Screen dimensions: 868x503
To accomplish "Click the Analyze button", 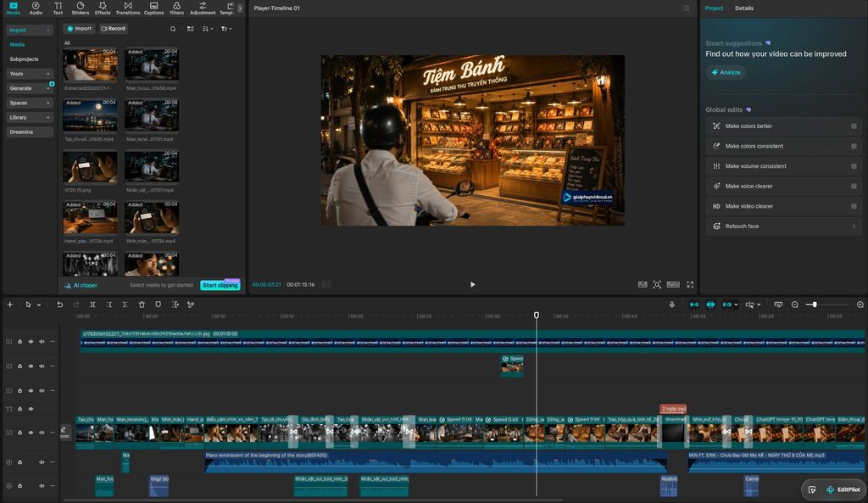I will click(x=726, y=73).
